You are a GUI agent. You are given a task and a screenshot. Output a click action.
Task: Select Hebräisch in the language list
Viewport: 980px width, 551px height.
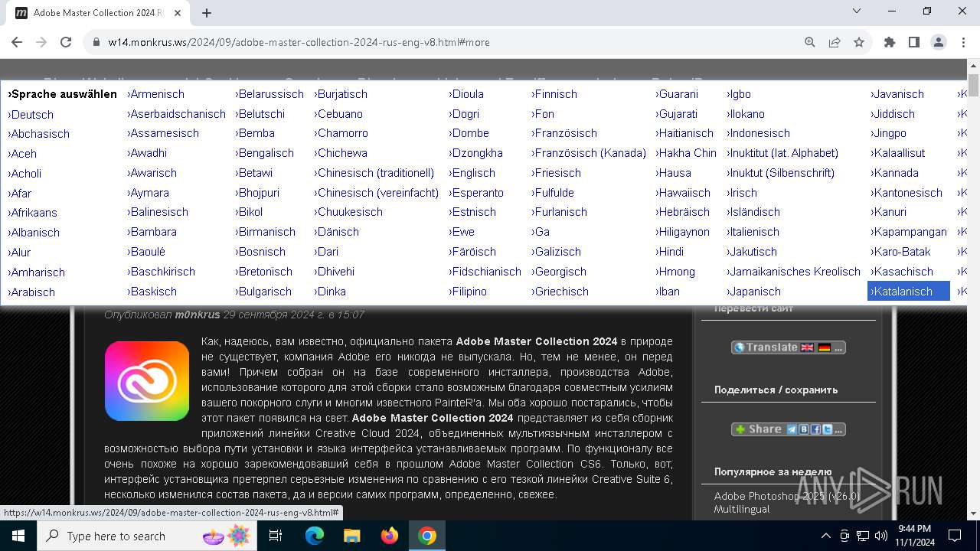(682, 212)
